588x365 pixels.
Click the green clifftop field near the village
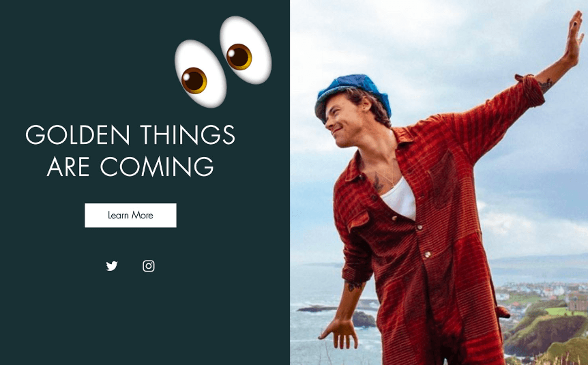tap(560, 311)
